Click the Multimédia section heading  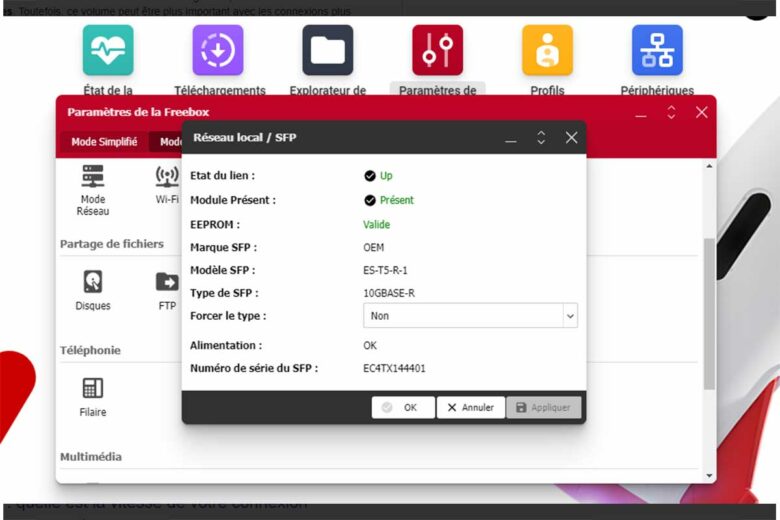point(91,457)
